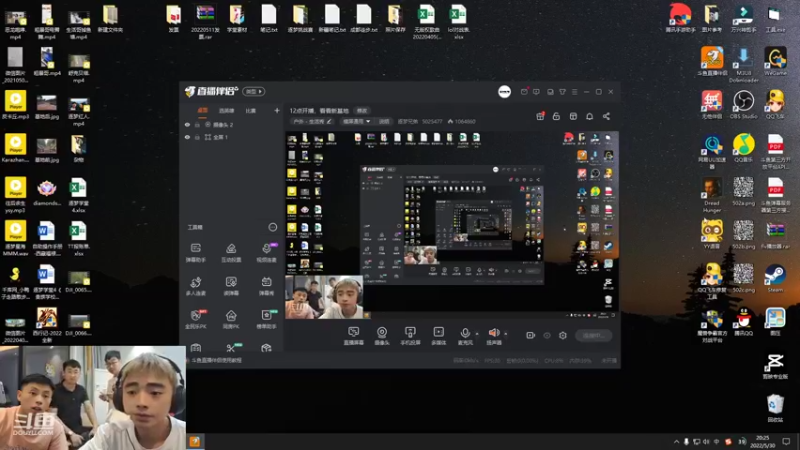800x450 pixels.
Task: Add a new scene with plus button
Action: click(277, 110)
